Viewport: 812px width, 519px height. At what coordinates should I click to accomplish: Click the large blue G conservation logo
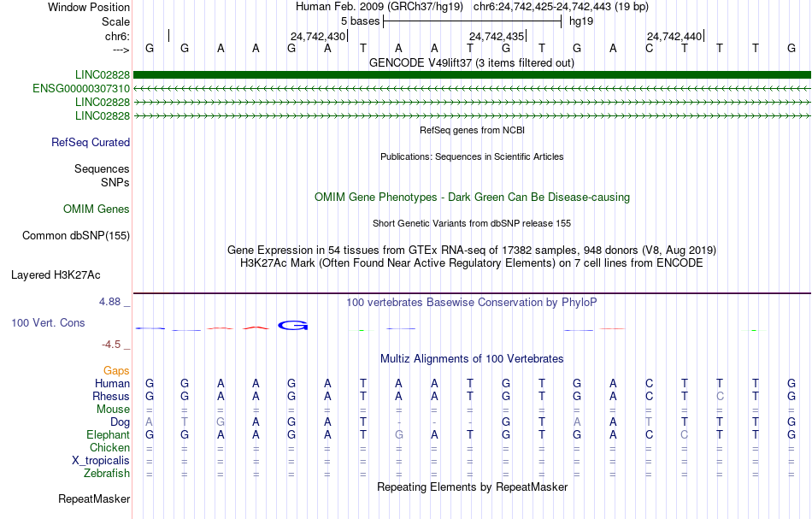(293, 325)
